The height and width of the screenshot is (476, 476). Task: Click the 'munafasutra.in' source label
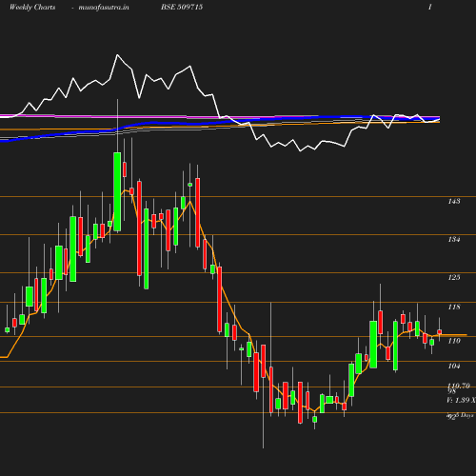pyautogui.click(x=104, y=7)
